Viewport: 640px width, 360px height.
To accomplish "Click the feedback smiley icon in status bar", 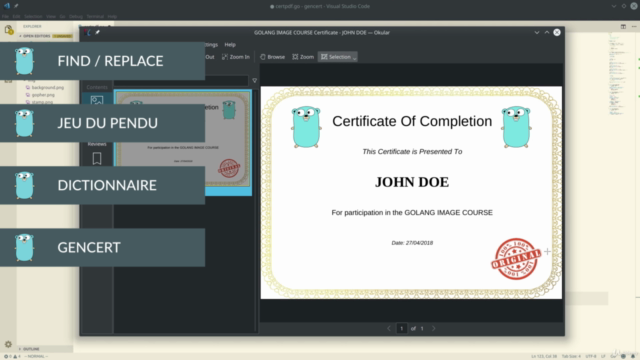I will pyautogui.click(x=623, y=356).
